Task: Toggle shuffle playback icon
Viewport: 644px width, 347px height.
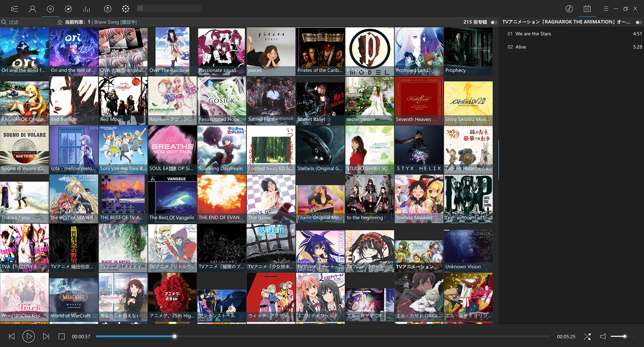Action: coord(587,336)
